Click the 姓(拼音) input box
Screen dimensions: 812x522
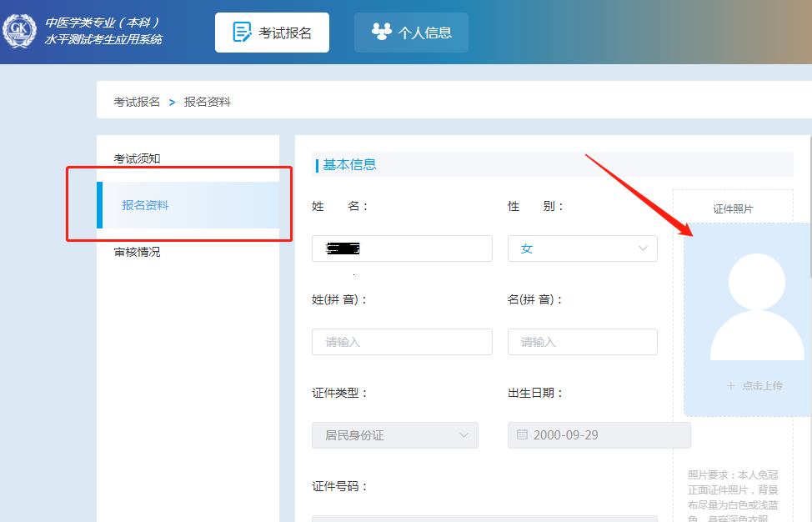coord(402,342)
